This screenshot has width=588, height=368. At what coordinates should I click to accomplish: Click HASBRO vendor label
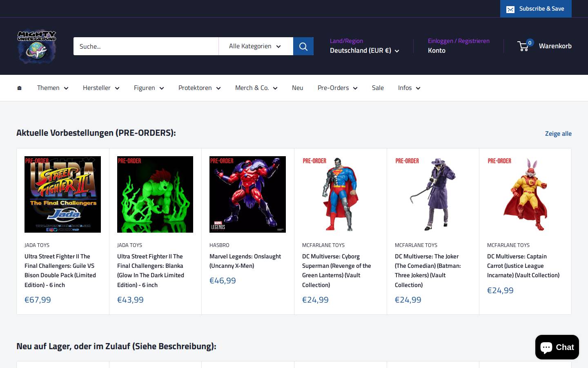pyautogui.click(x=219, y=245)
